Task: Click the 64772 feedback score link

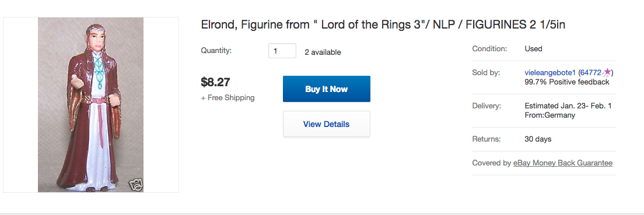Action: point(590,73)
